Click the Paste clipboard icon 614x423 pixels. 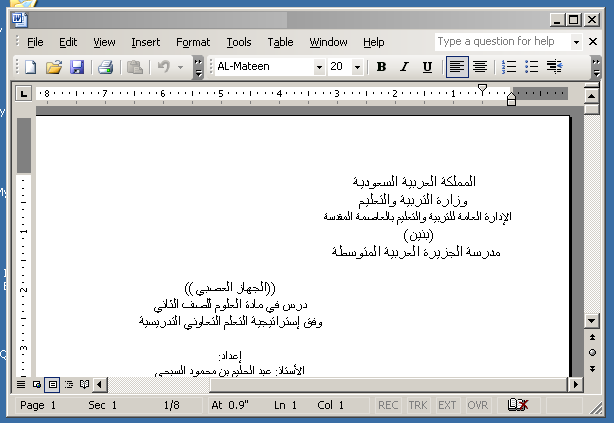click(x=135, y=67)
